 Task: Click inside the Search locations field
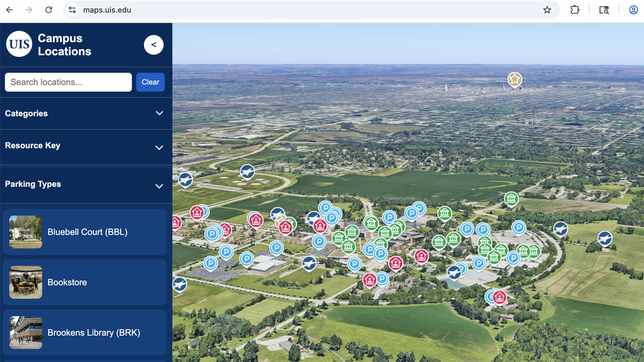pos(68,82)
